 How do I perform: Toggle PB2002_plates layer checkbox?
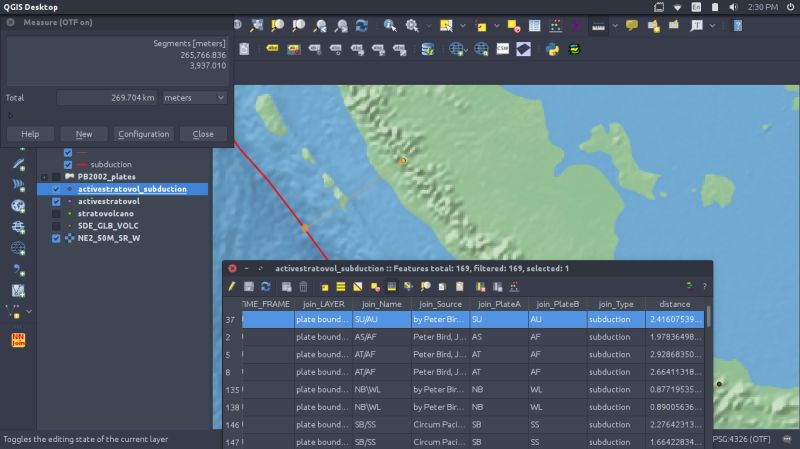(56, 177)
